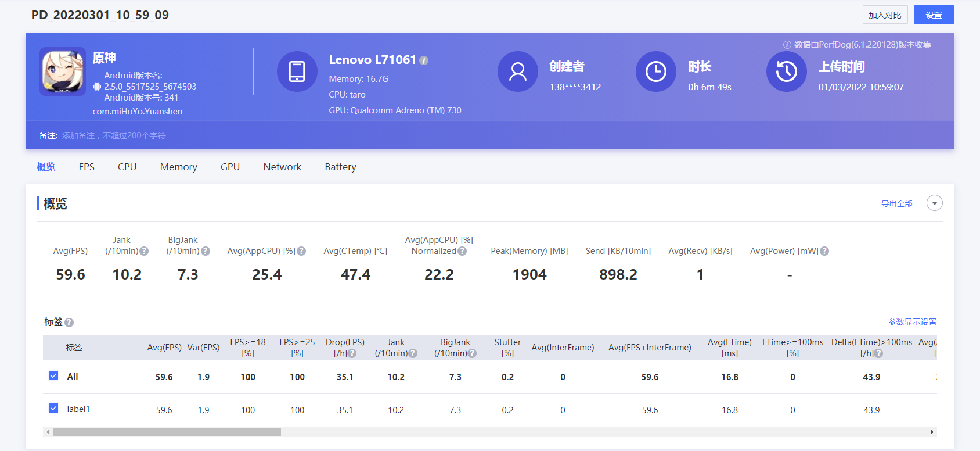980x451 pixels.
Task: Open the CPU tab
Action: [127, 167]
